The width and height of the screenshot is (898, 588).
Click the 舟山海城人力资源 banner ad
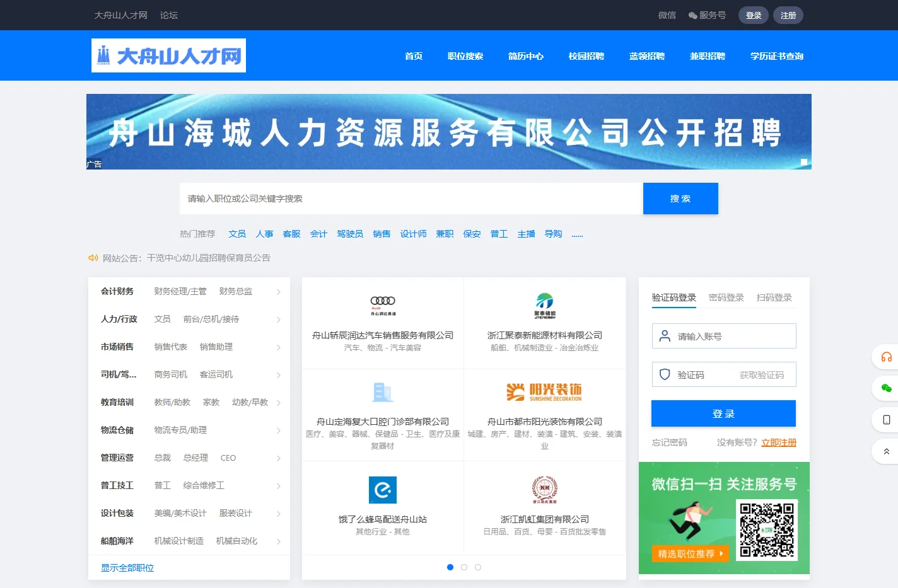tap(449, 132)
